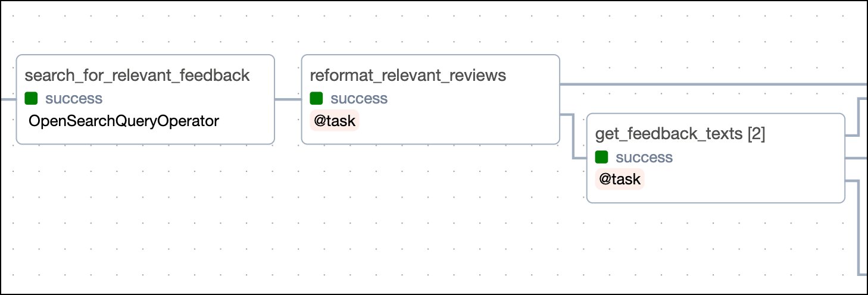Click the @task badge in get_feedback_texts
Viewport: 868px width, 295px height.
620,180
